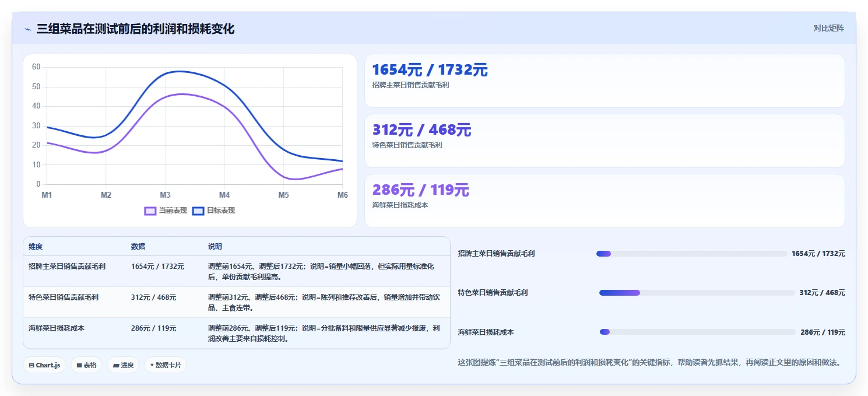Click progress value 1654元 / 1732元

(x=818, y=254)
